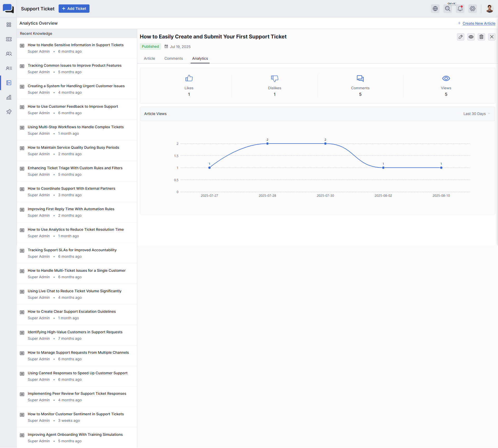Close the article detail panel

(492, 37)
